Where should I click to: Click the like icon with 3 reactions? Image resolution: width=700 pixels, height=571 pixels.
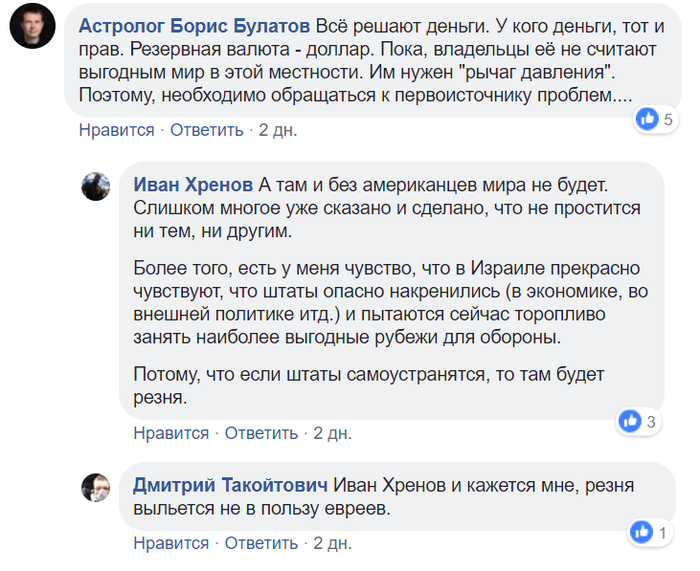[x=630, y=421]
